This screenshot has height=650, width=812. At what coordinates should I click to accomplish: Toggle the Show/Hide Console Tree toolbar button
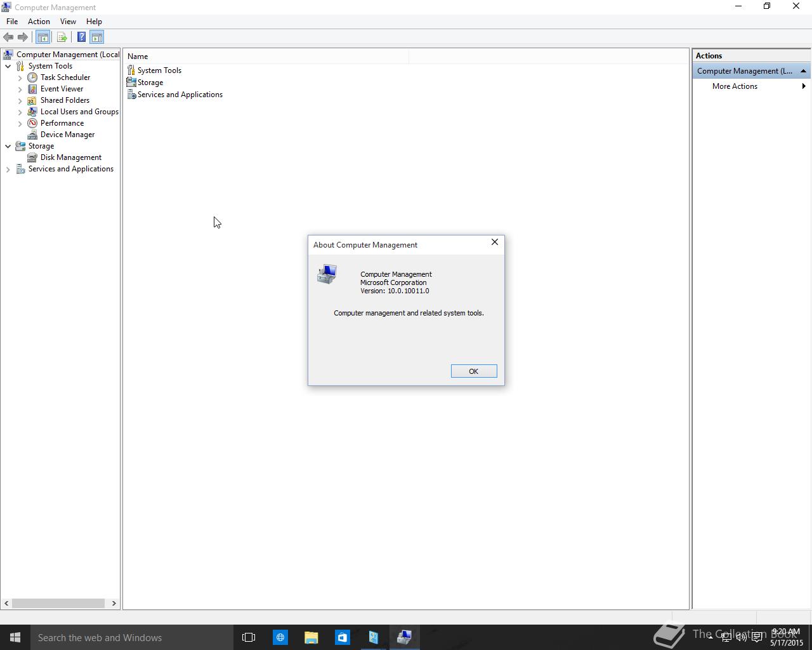43,37
